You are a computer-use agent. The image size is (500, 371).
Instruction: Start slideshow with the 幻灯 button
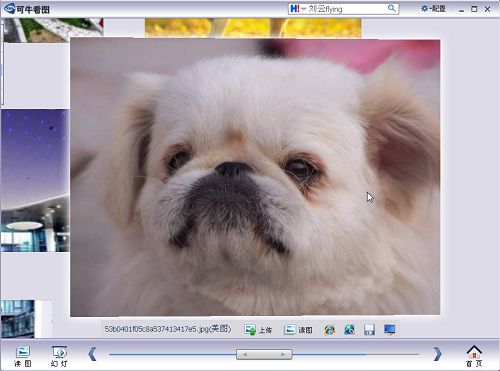(59, 356)
